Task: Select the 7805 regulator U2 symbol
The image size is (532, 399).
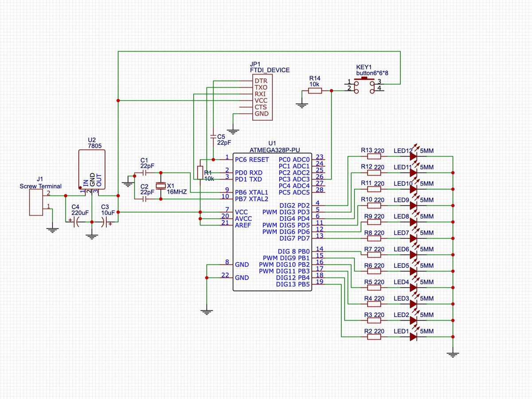Action: point(92,170)
